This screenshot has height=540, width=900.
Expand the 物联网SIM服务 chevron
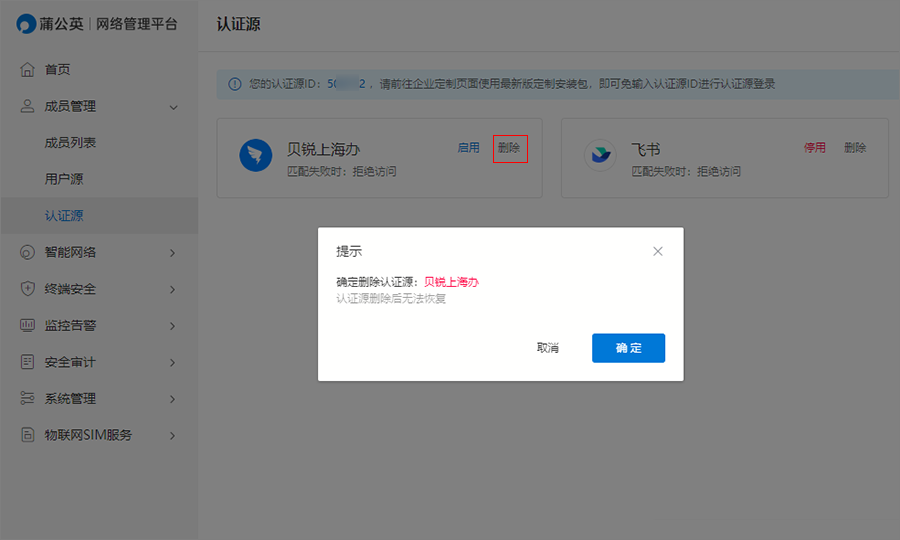[x=172, y=436]
